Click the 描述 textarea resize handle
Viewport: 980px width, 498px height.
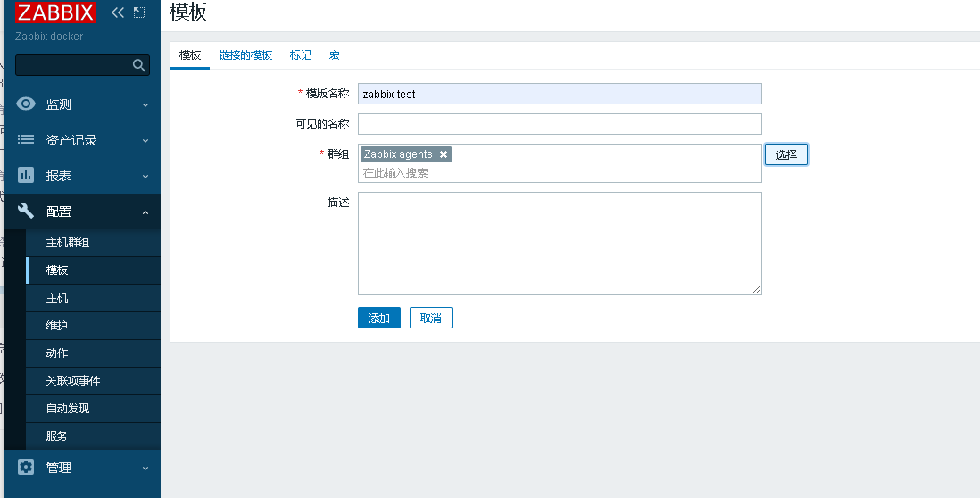(757, 288)
